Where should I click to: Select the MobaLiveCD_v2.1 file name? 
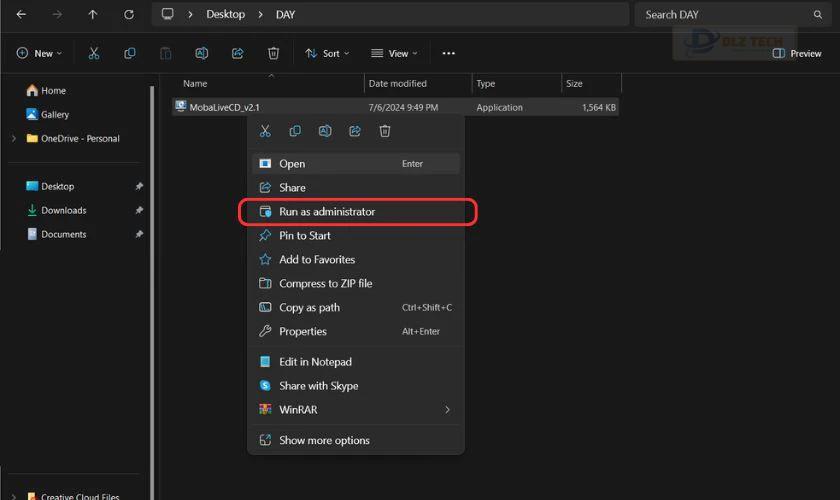coord(224,107)
